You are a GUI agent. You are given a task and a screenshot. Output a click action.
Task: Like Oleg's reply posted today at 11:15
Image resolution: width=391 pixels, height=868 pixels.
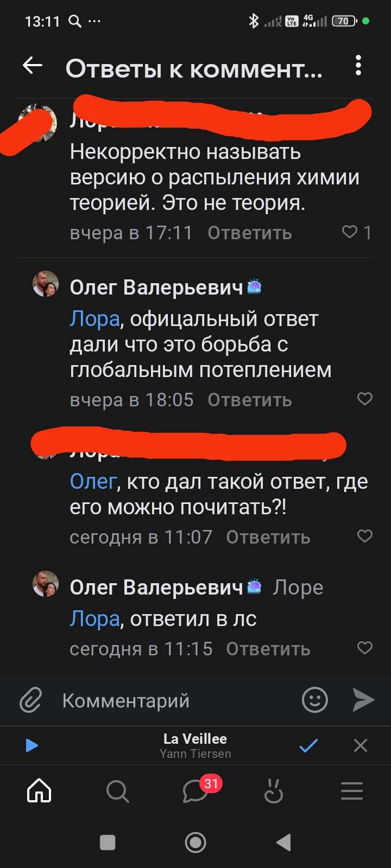click(365, 648)
